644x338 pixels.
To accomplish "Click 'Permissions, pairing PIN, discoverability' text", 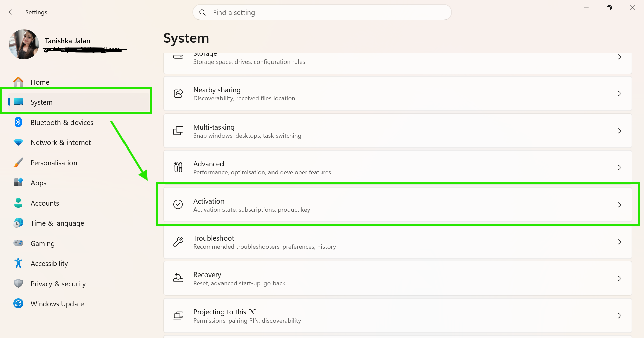I will coord(247,321).
